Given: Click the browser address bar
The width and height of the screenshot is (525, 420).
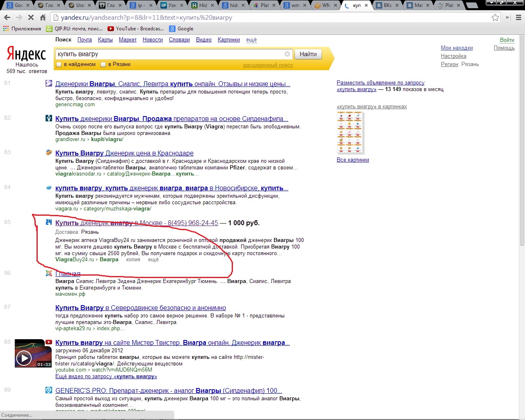Looking at the screenshot, I should pos(271,18).
